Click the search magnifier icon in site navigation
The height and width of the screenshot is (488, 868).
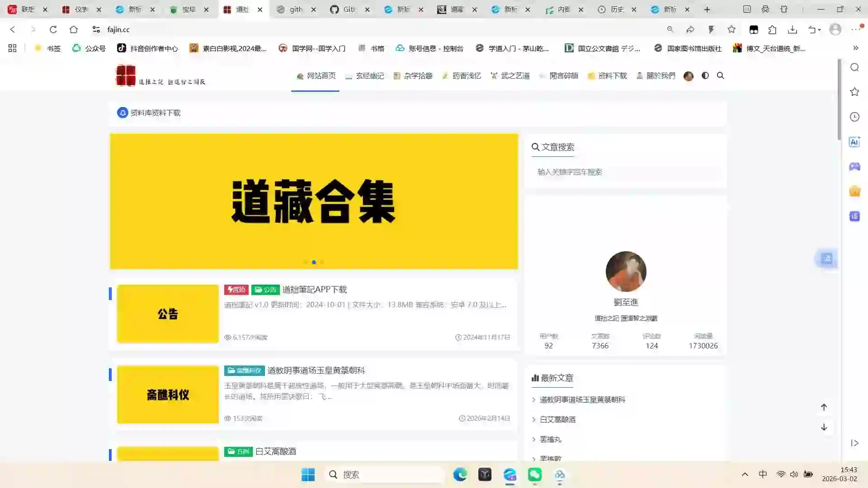pyautogui.click(x=721, y=75)
